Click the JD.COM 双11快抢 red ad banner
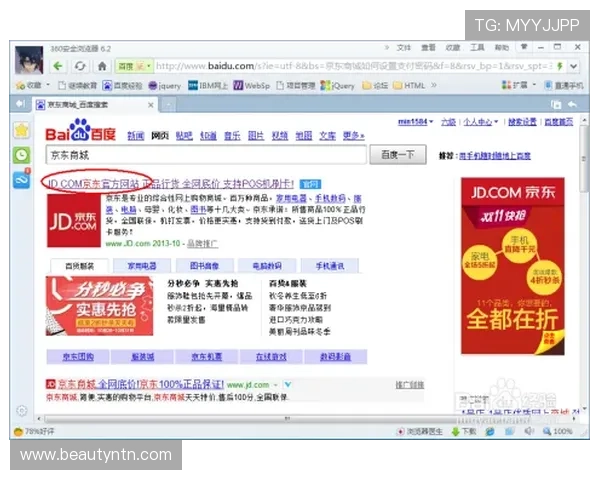Image resolution: width=600 pixels, height=480 pixels. (x=512, y=266)
